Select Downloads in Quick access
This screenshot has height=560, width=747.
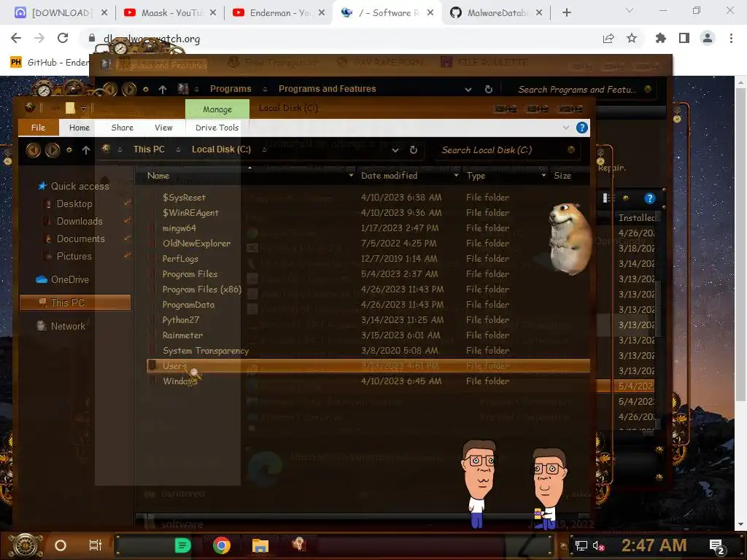[x=79, y=222]
